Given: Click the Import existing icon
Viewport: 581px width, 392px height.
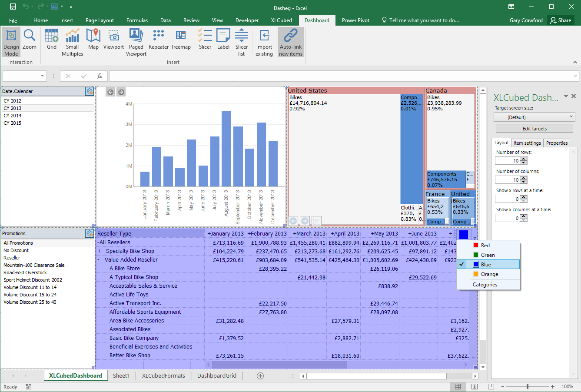Looking at the screenshot, I should tap(264, 43).
